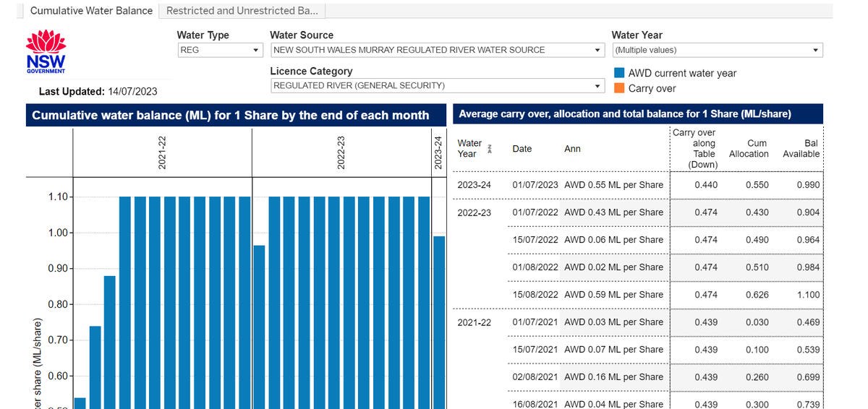The height and width of the screenshot is (409, 868).
Task: Click the blue AWD current water year swatch
Action: click(619, 73)
